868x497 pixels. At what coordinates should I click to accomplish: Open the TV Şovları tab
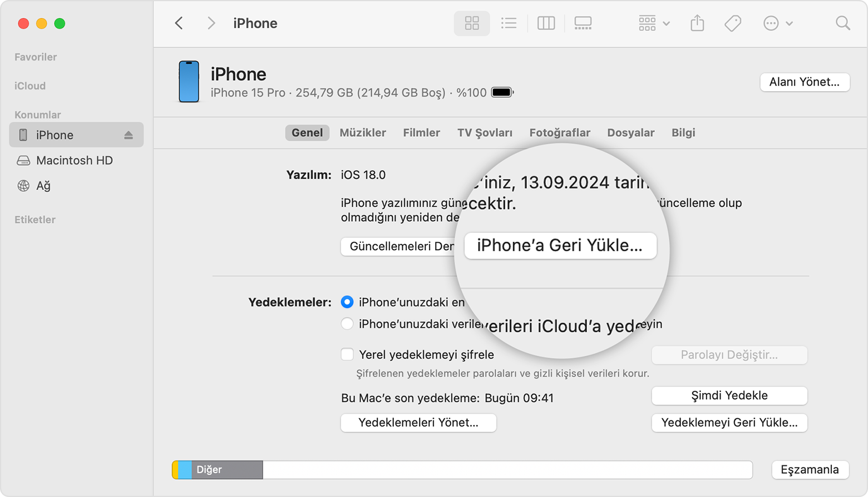point(485,133)
